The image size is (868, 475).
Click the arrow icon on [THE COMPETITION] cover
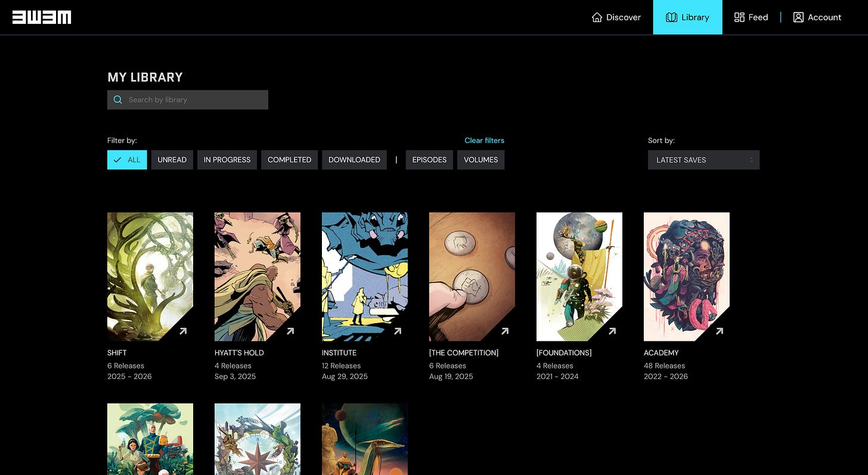click(505, 331)
